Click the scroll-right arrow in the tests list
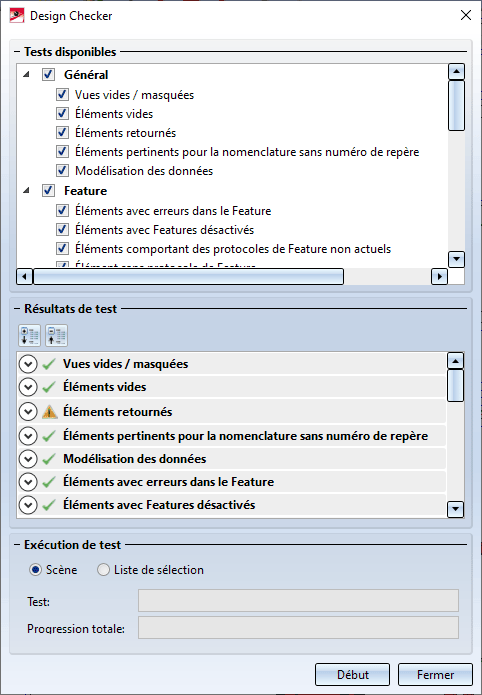 439,277
